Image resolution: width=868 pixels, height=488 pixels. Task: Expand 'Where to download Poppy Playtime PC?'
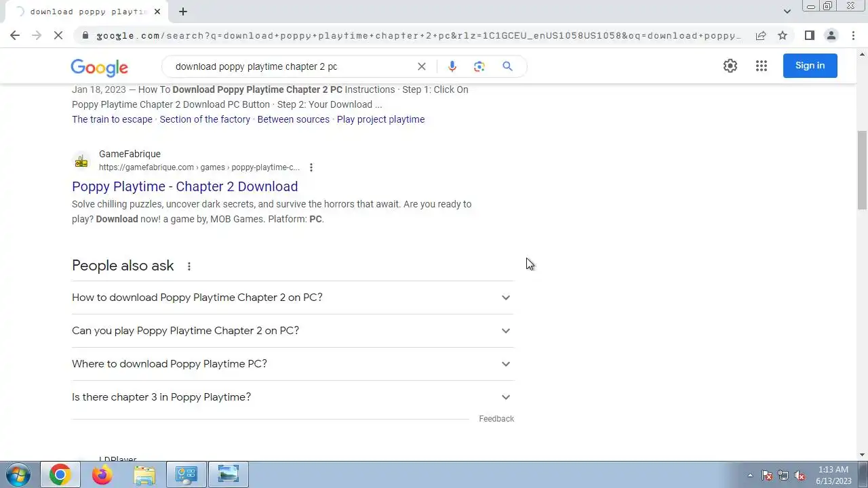(x=293, y=364)
